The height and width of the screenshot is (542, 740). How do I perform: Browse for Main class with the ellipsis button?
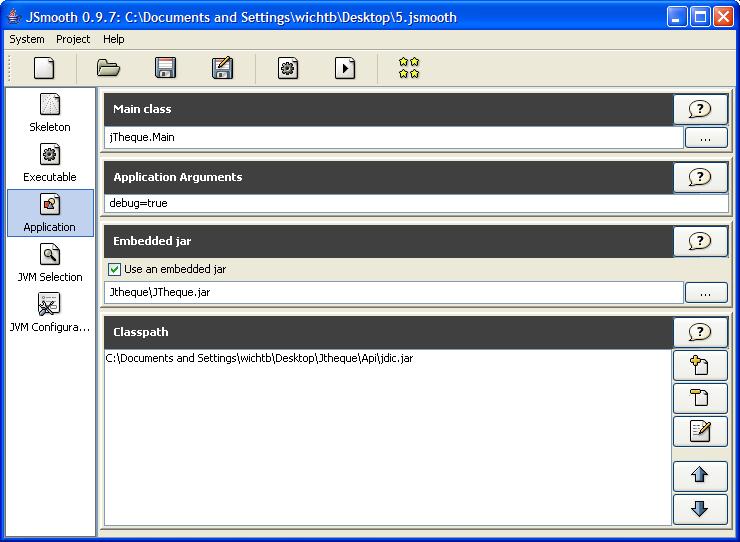point(706,138)
